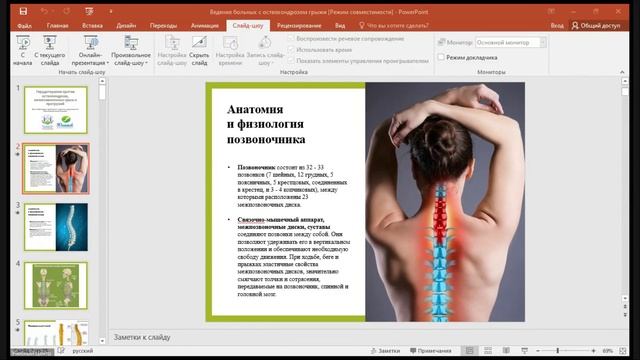Switch to Вставка tab
The height and width of the screenshot is (360, 640).
click(92, 25)
